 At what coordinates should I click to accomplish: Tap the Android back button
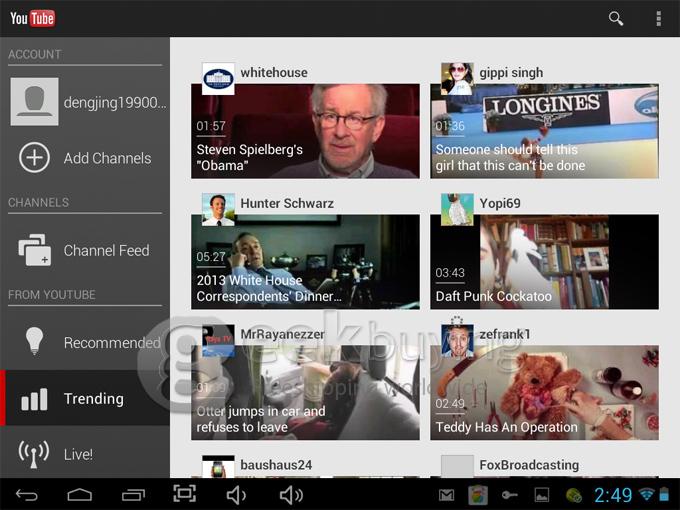27,495
